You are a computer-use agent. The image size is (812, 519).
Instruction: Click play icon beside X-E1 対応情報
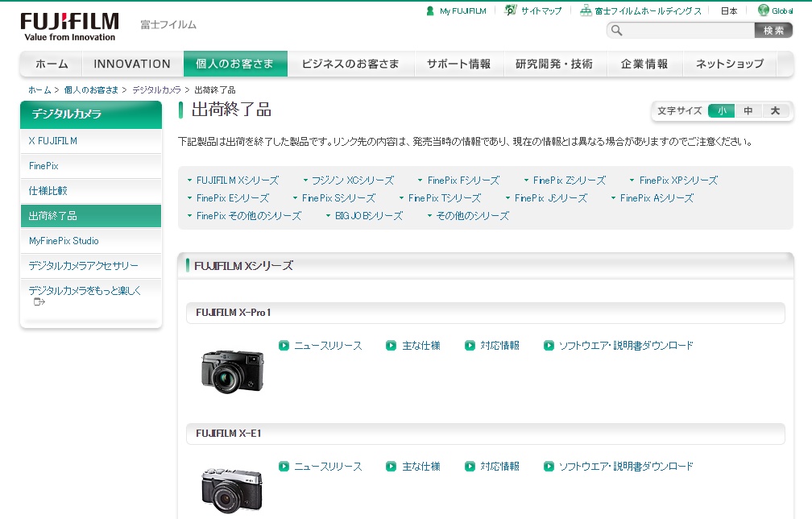(470, 466)
